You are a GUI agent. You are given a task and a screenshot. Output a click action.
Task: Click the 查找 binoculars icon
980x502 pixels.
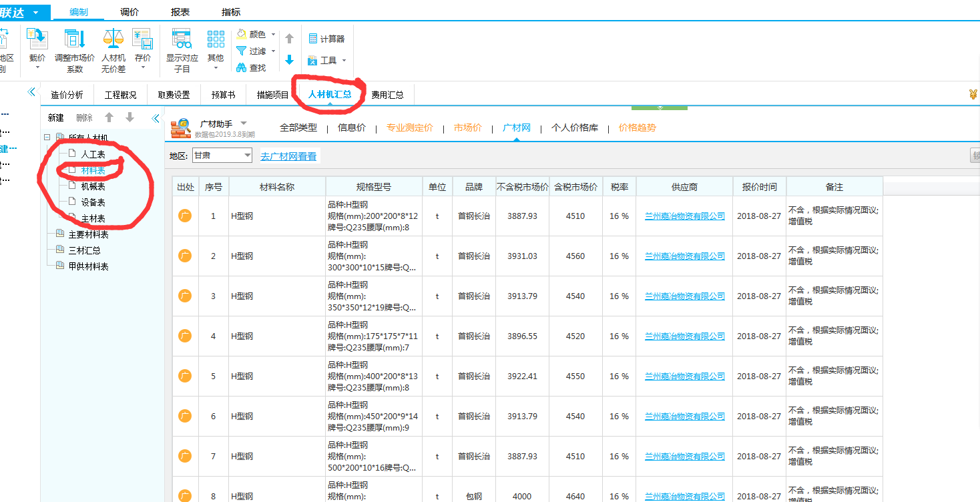pyautogui.click(x=242, y=67)
